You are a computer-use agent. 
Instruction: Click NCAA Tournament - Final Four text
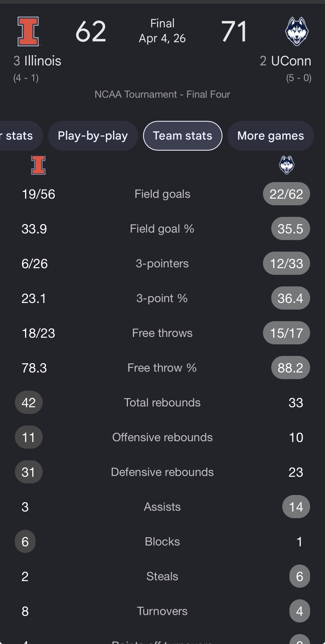click(162, 94)
